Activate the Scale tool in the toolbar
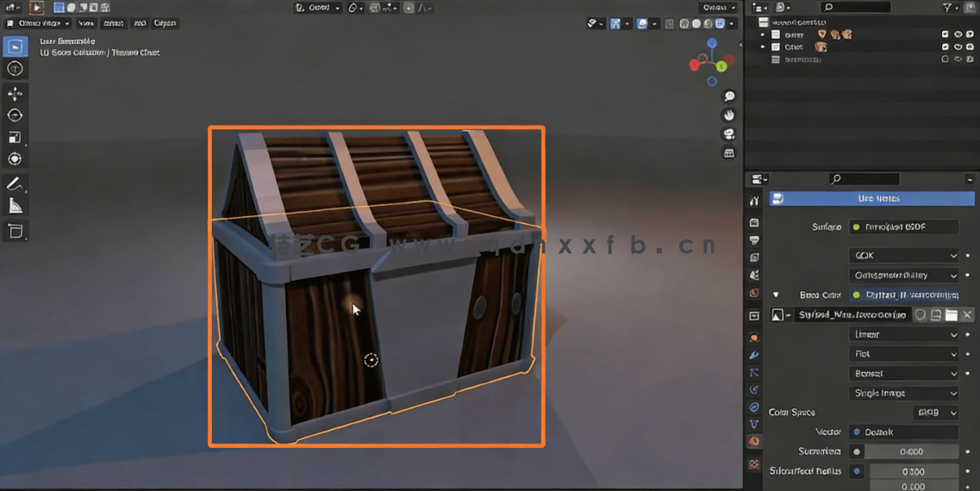The height and width of the screenshot is (491, 980). pos(16,137)
